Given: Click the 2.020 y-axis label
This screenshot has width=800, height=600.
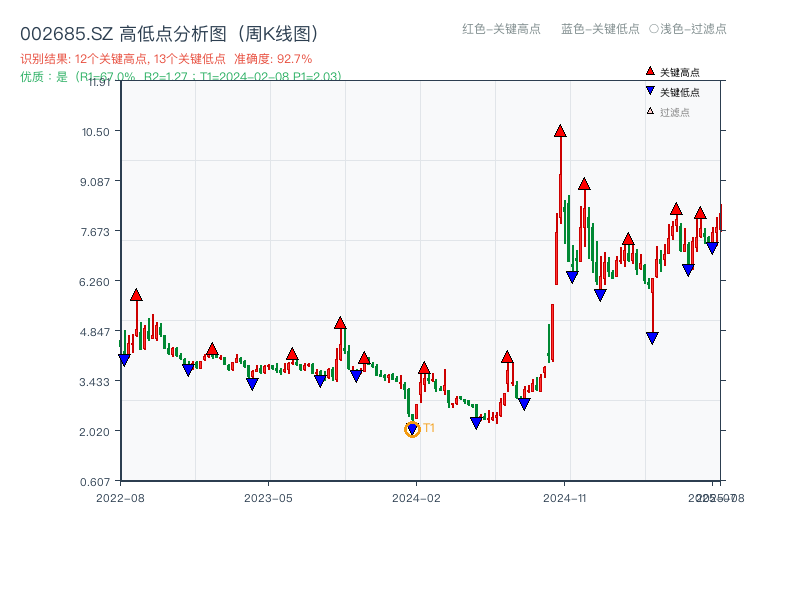Looking at the screenshot, I should click(x=94, y=432).
